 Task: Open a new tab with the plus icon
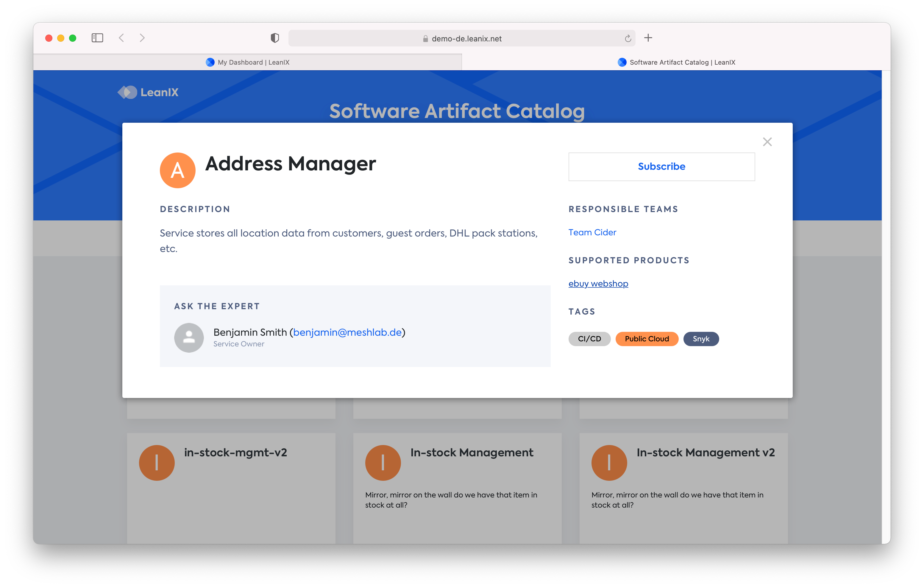[648, 38]
